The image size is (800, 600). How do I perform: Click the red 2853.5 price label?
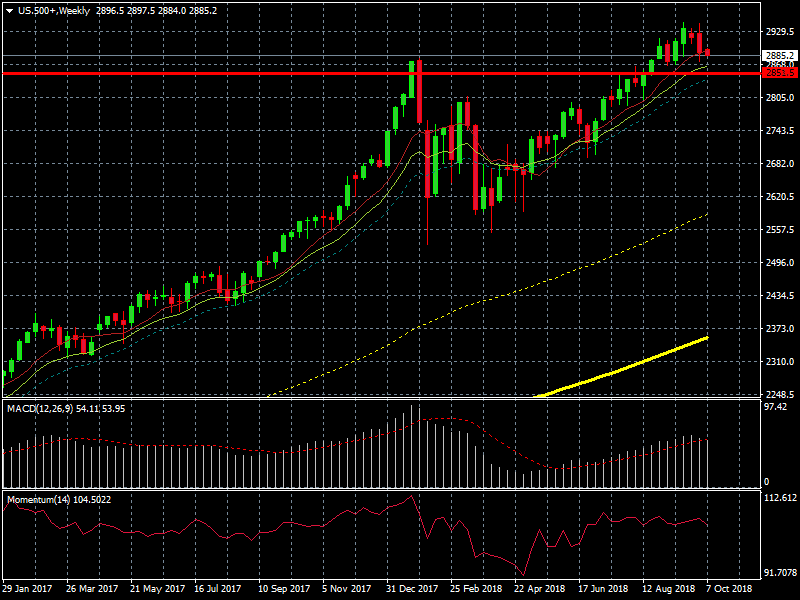pos(779,73)
